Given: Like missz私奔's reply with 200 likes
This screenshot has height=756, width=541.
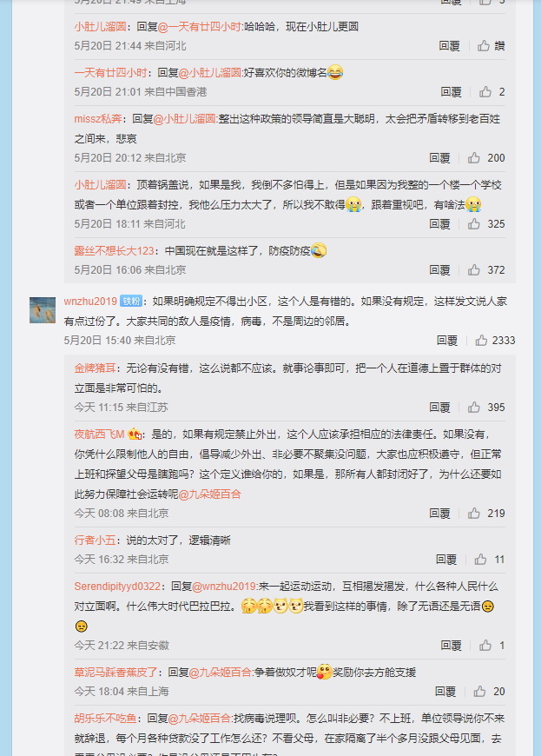Looking at the screenshot, I should pyautogui.click(x=473, y=157).
